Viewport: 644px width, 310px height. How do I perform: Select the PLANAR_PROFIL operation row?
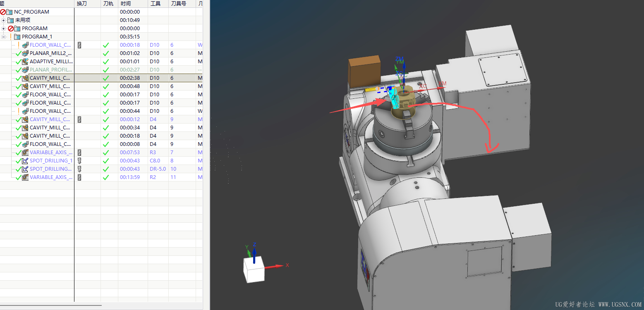pyautogui.click(x=50, y=70)
